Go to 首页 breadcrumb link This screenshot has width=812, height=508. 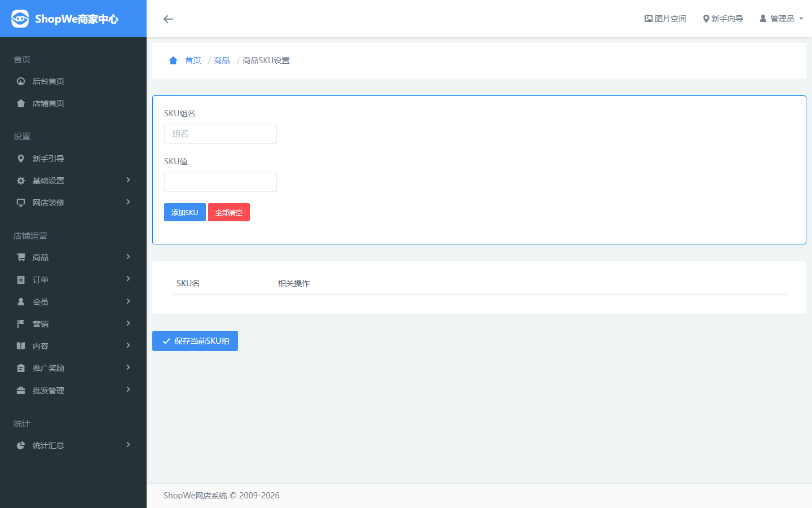coord(193,60)
